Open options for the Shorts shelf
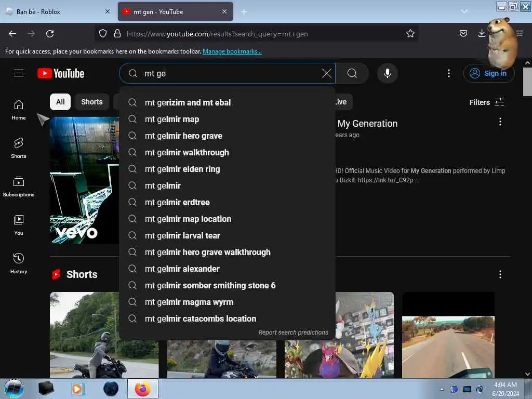The width and height of the screenshot is (532, 399). click(x=500, y=274)
